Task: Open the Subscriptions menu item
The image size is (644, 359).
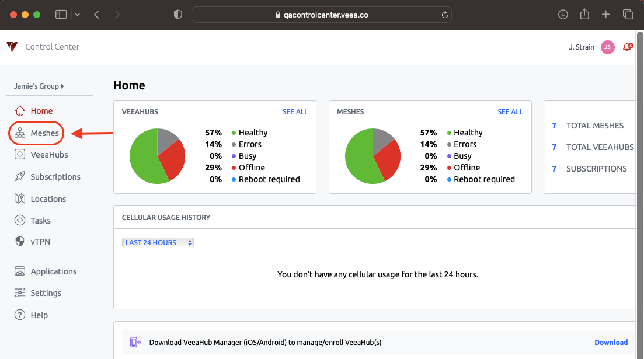Action: [55, 177]
